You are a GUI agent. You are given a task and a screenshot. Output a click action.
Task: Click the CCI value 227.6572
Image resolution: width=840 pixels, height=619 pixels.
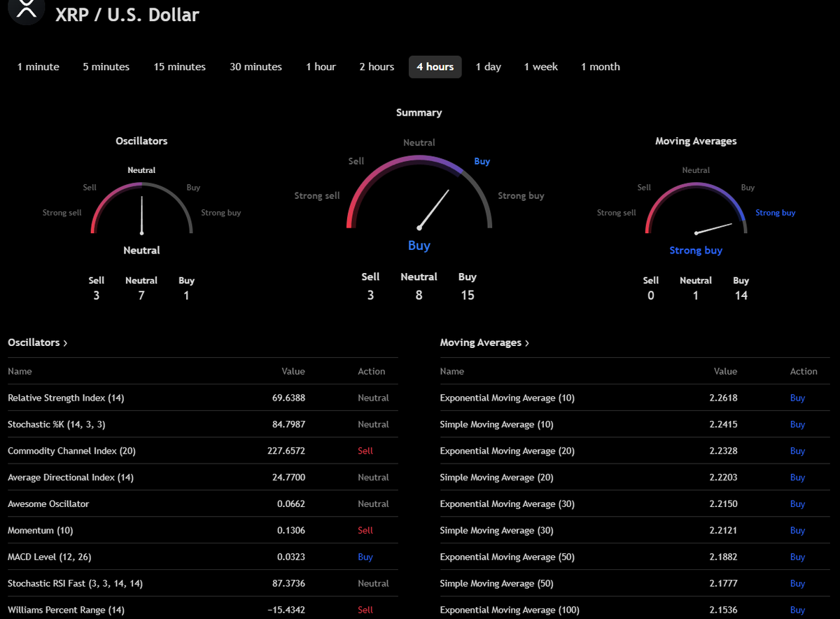click(x=286, y=451)
